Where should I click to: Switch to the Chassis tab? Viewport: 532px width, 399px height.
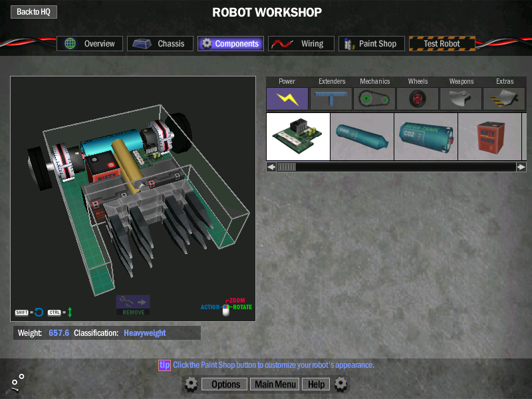pos(160,44)
